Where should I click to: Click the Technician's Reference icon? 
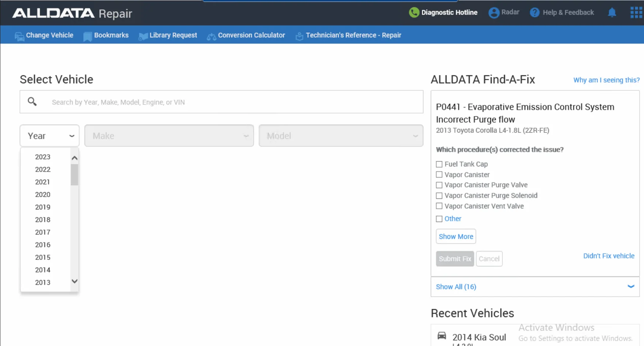tap(300, 36)
